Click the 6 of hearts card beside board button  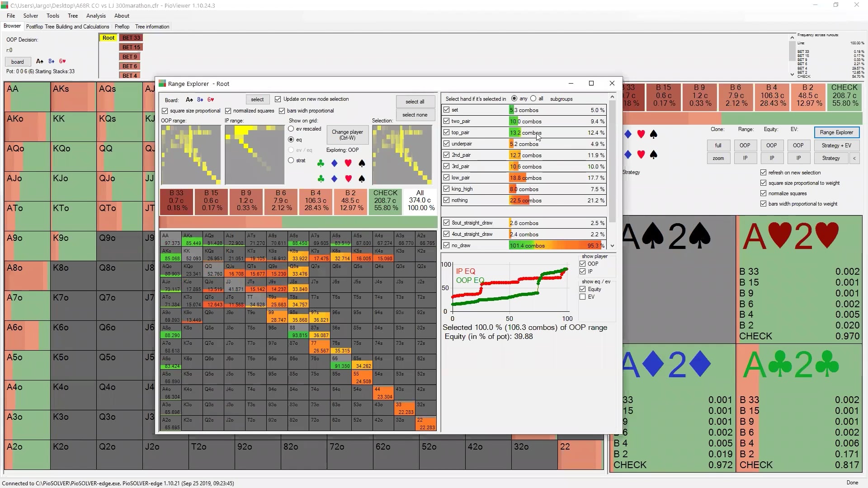(62, 61)
